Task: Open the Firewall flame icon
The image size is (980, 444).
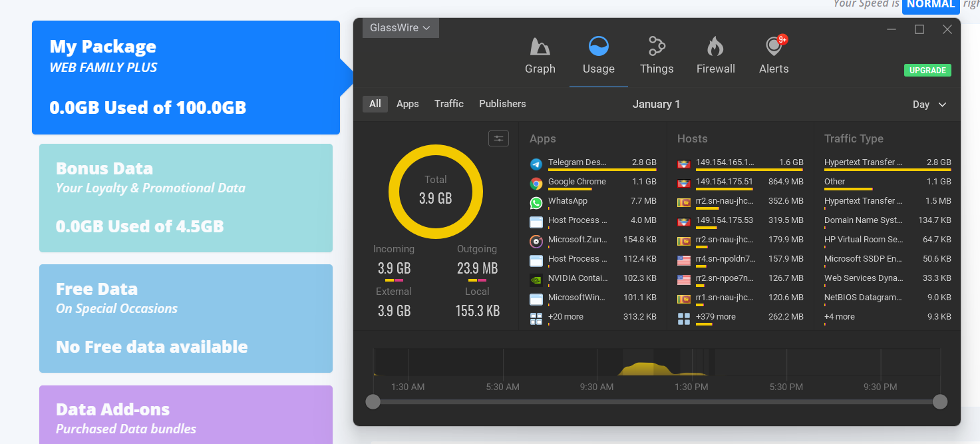Action: coord(715,47)
